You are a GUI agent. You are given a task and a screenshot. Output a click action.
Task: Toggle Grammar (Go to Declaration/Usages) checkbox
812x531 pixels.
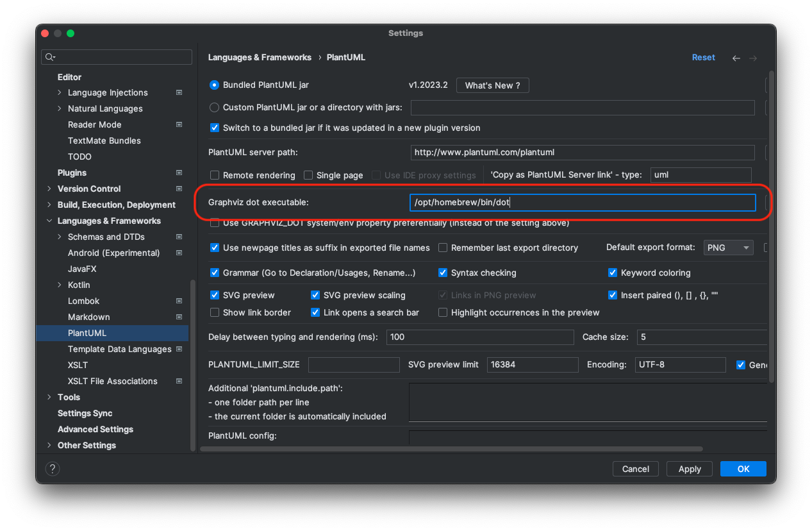215,273
